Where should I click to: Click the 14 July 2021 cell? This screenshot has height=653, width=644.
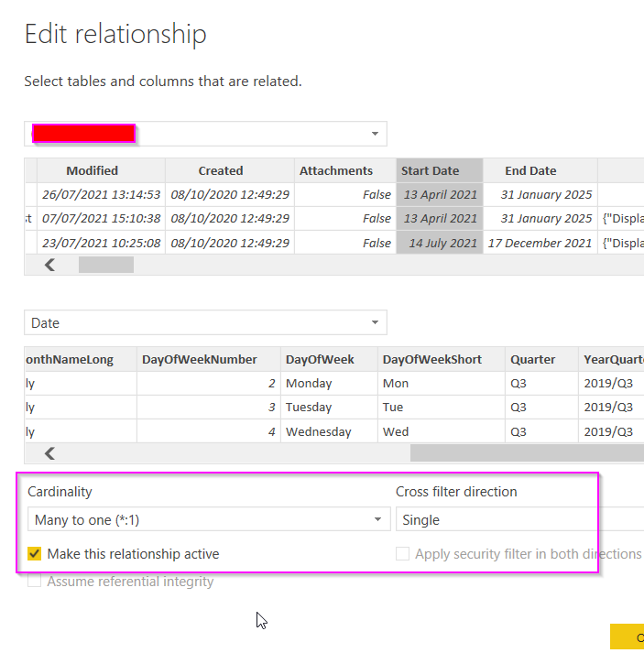click(440, 243)
